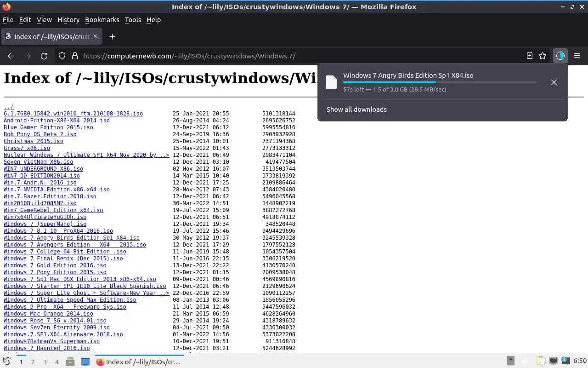Open the History menu

click(68, 20)
